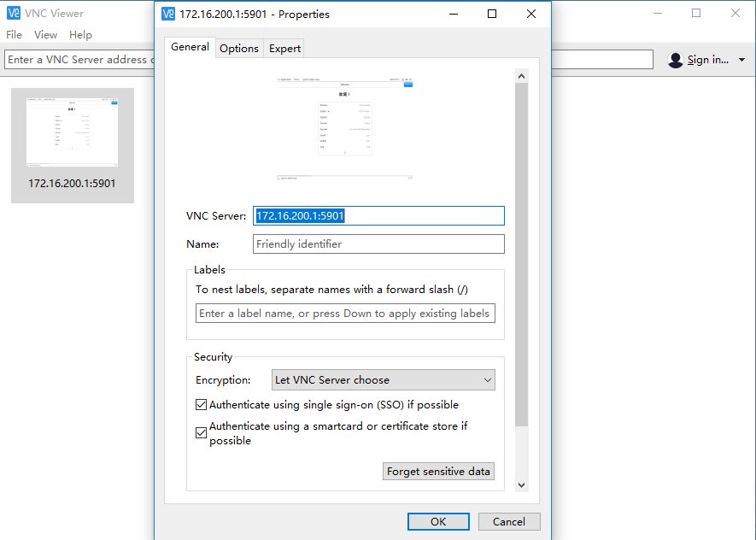The width and height of the screenshot is (756, 540).
Task: Click the scrollbar up arrow in Properties
Action: 521,76
